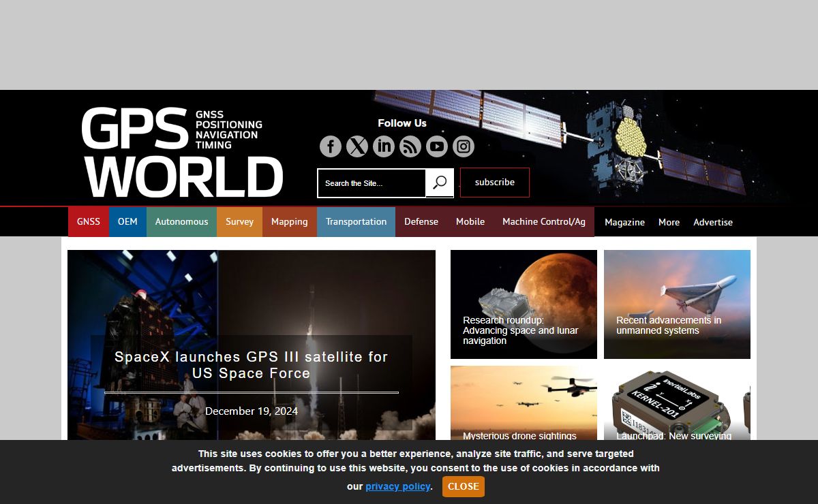The image size is (818, 504).
Task: Click the subscribe button
Action: (495, 183)
